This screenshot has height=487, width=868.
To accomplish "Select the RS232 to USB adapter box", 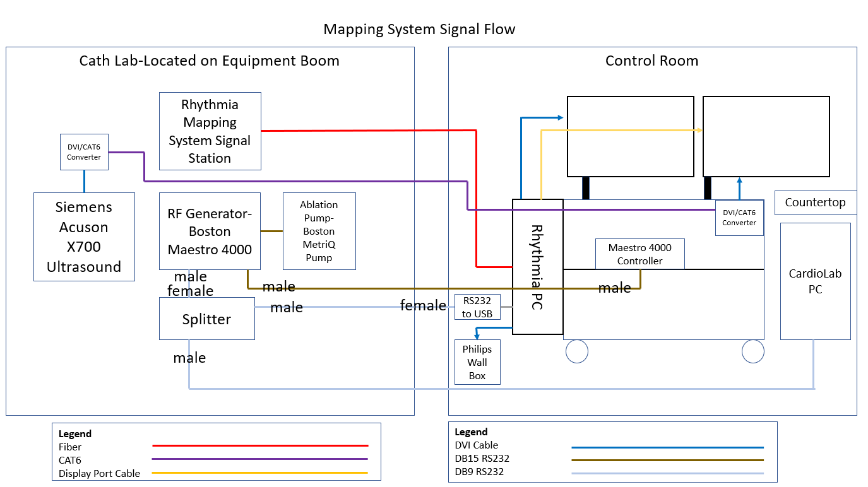I will (477, 307).
